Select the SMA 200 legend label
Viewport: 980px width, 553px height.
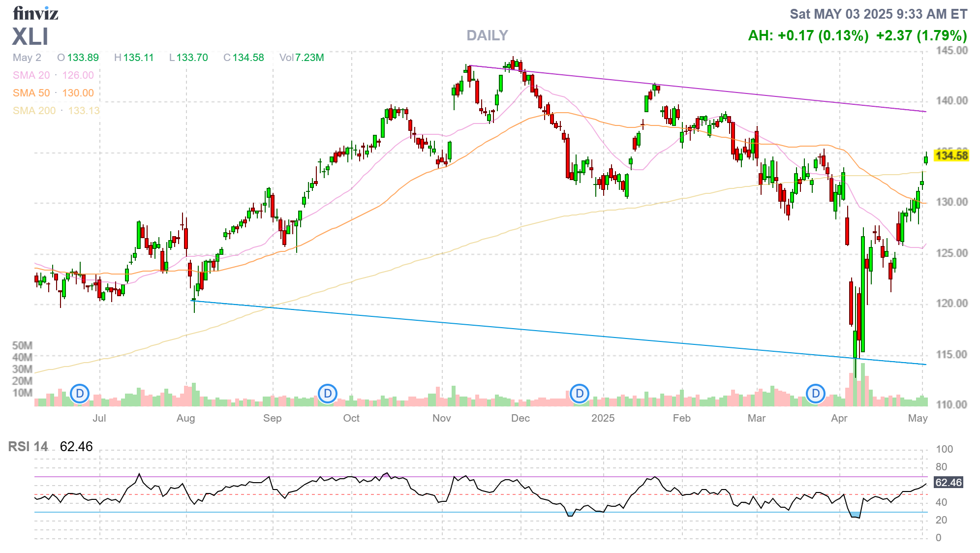tap(34, 111)
